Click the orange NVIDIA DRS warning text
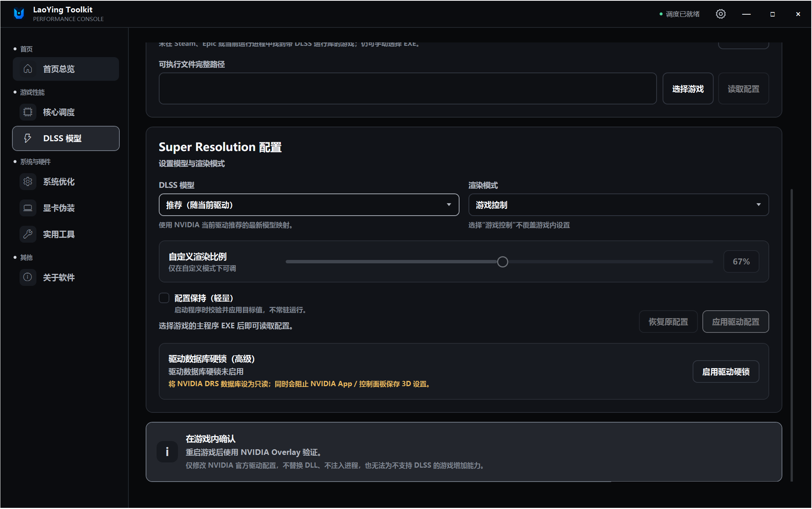812x509 pixels. coord(299,384)
